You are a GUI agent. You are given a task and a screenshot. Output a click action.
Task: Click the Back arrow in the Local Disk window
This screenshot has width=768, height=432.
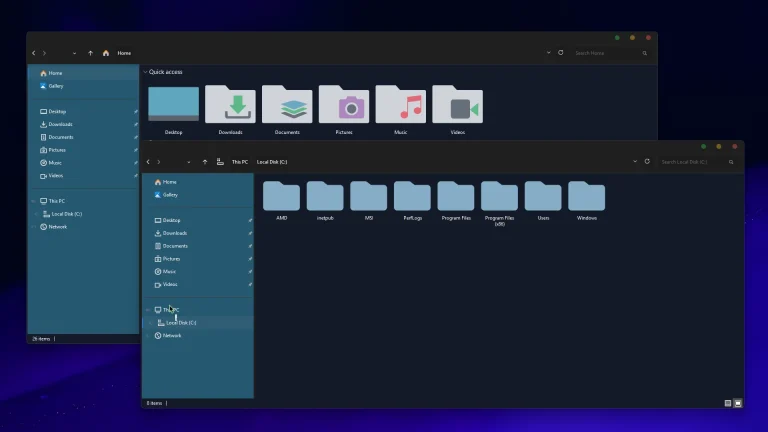pos(148,161)
